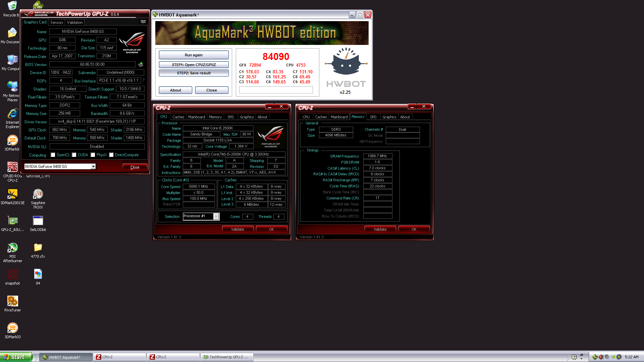Image resolution: width=644 pixels, height=362 pixels.
Task: Toggle the PhysX checkbox
Action: [x=93, y=155]
